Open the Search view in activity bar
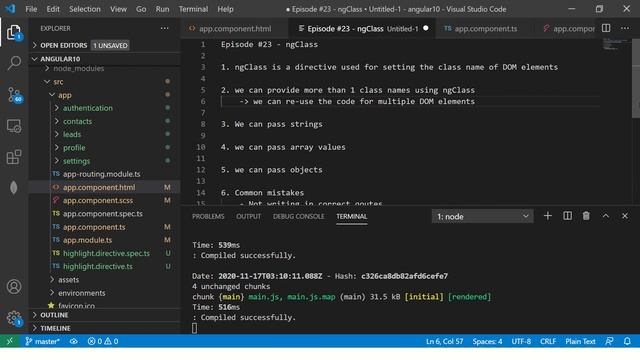 [x=14, y=63]
